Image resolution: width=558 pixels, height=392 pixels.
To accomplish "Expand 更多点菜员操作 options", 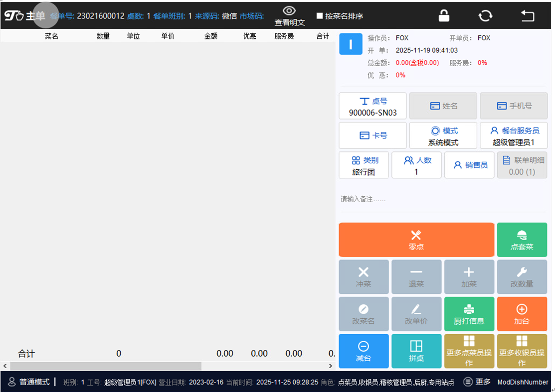I will click(469, 351).
